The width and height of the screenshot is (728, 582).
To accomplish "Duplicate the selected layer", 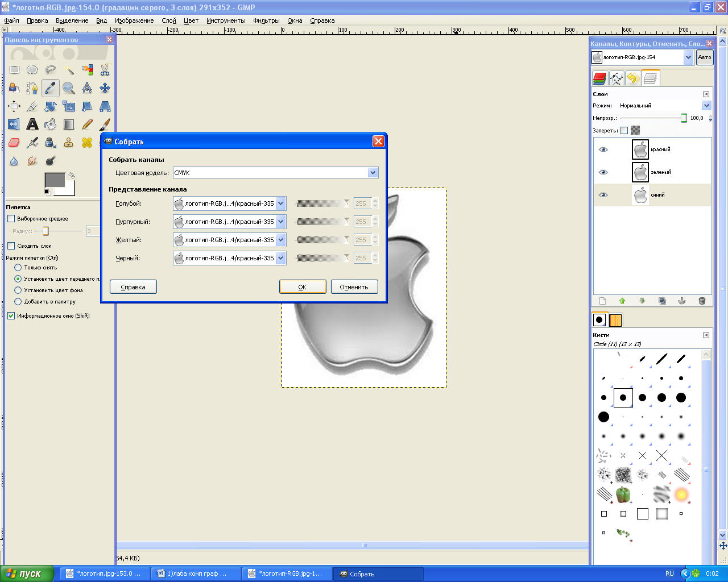I will (662, 301).
